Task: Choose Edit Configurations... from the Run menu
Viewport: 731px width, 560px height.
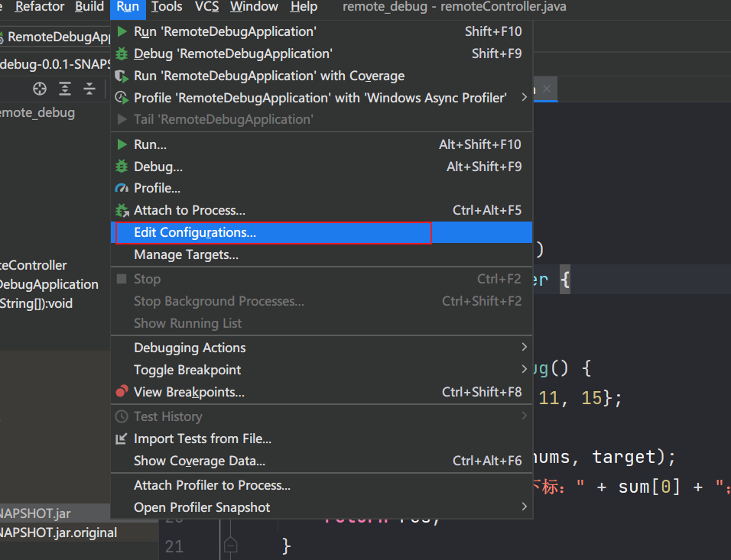Action: pyautogui.click(x=195, y=232)
